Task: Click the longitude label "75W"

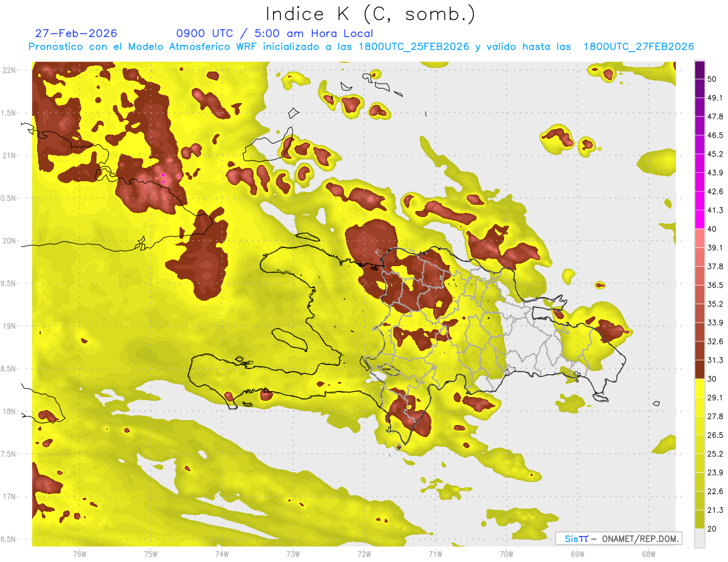Action: tap(150, 554)
